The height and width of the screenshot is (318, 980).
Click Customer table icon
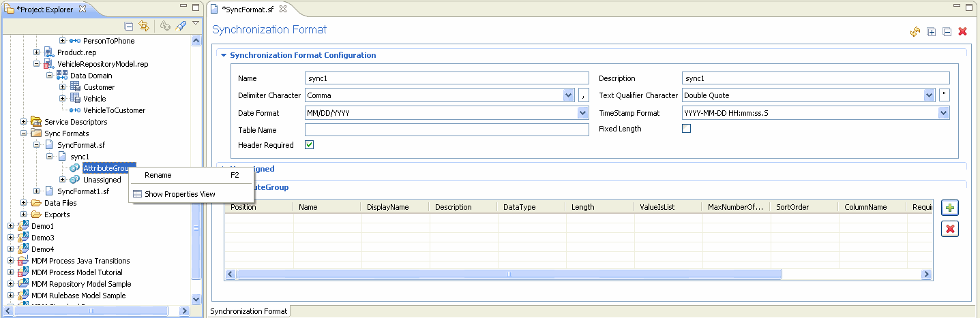pyautogui.click(x=75, y=87)
